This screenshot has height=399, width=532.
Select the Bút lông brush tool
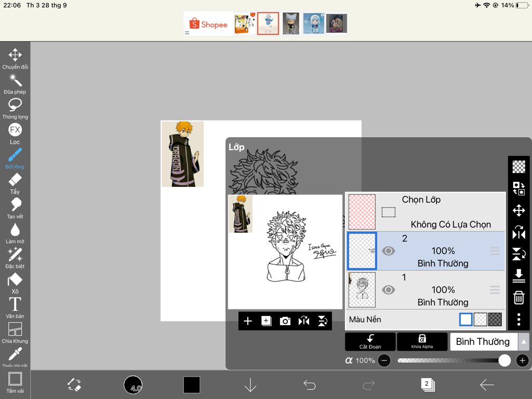pyautogui.click(x=15, y=158)
